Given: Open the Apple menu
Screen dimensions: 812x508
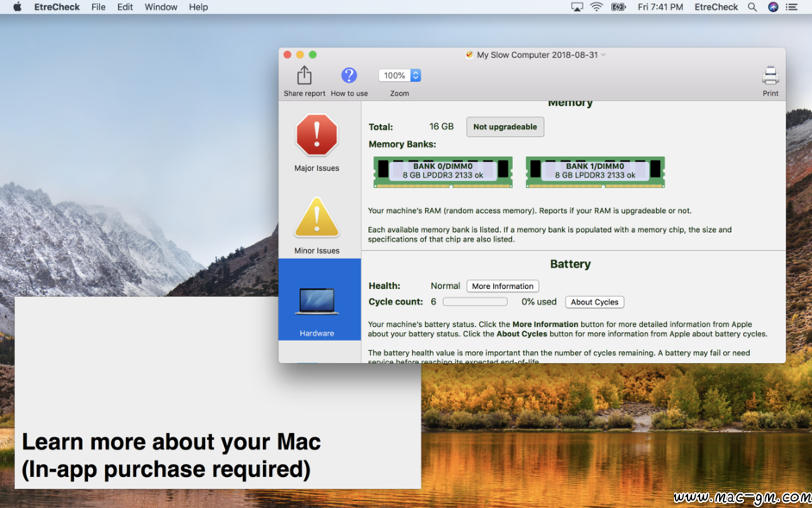Looking at the screenshot, I should tap(17, 7).
